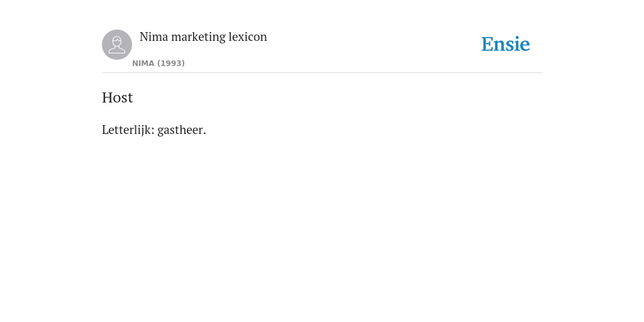This screenshot has height=322, width=644.
Task: Open the Nima marketing lexicon title
Action: 203,37
